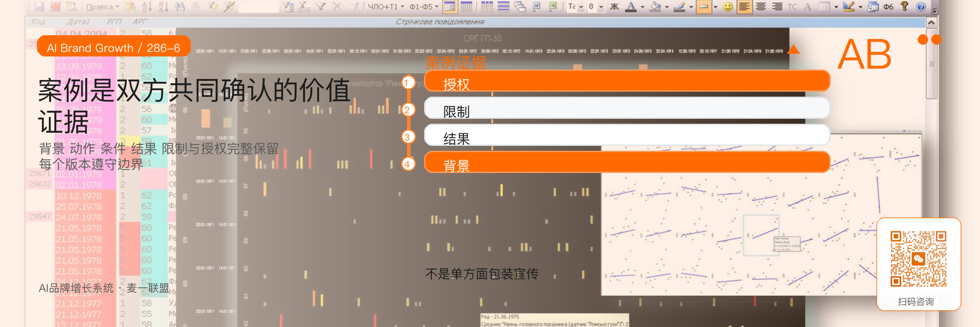This screenshot has height=327, width=980.
Task: Open the Правка dropdown menu
Action: pos(103,7)
